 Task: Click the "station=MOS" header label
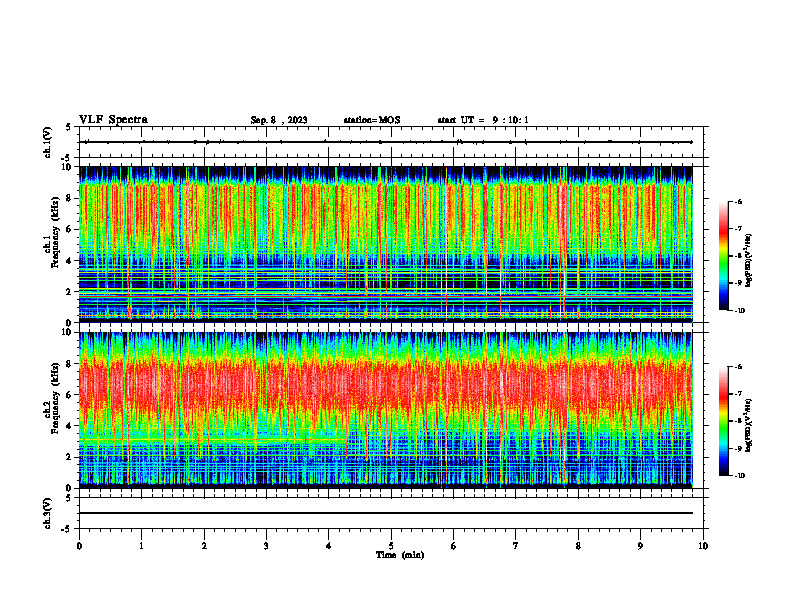point(372,120)
